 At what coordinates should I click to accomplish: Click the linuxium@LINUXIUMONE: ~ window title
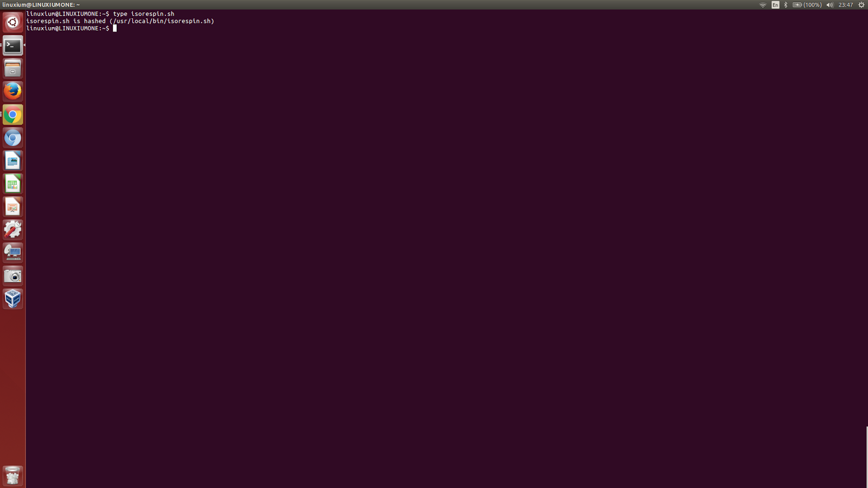(41, 5)
